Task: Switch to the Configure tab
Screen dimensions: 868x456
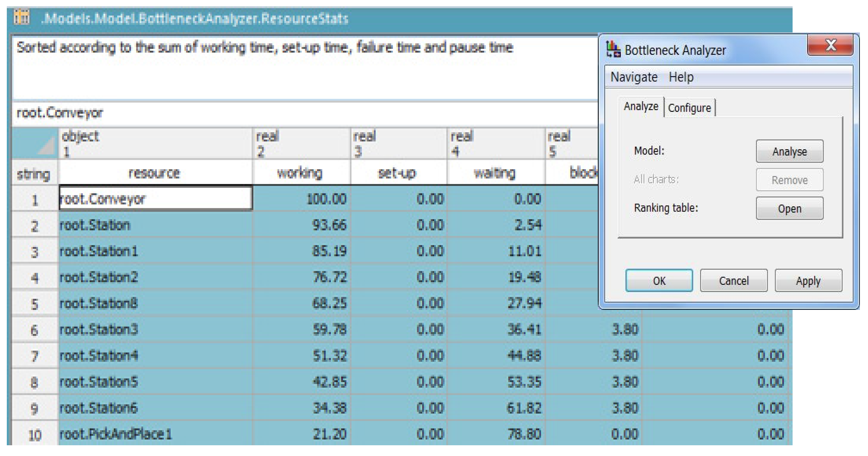Action: tap(689, 108)
